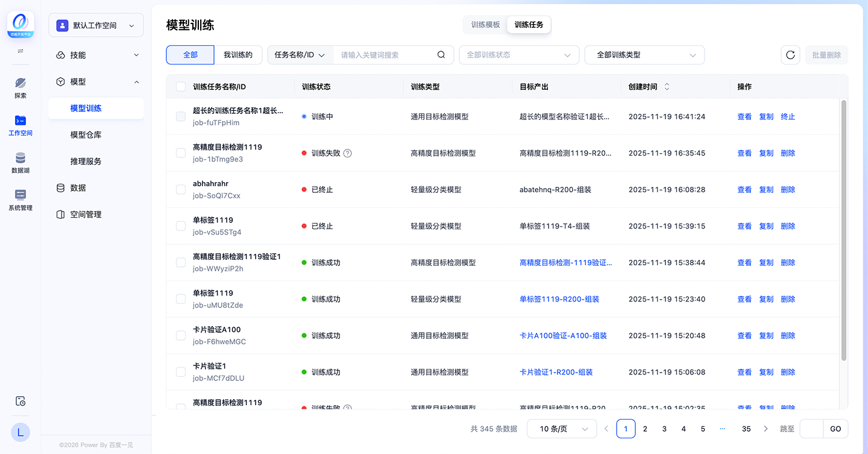Open model link 卡片A100验证-A100-组装
868x454 pixels.
563,335
